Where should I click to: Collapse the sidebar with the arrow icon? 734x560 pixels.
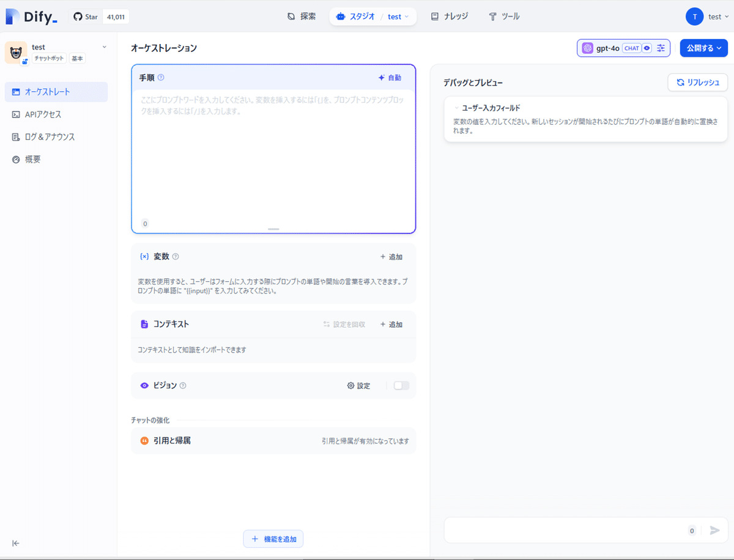coord(16,543)
